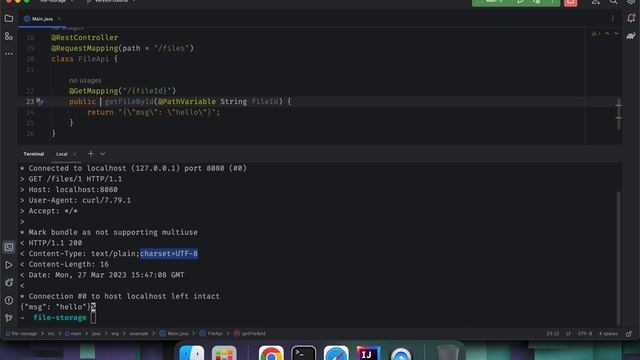Click the Run play icon in toolbar
640x360 pixels.
click(520, 2)
